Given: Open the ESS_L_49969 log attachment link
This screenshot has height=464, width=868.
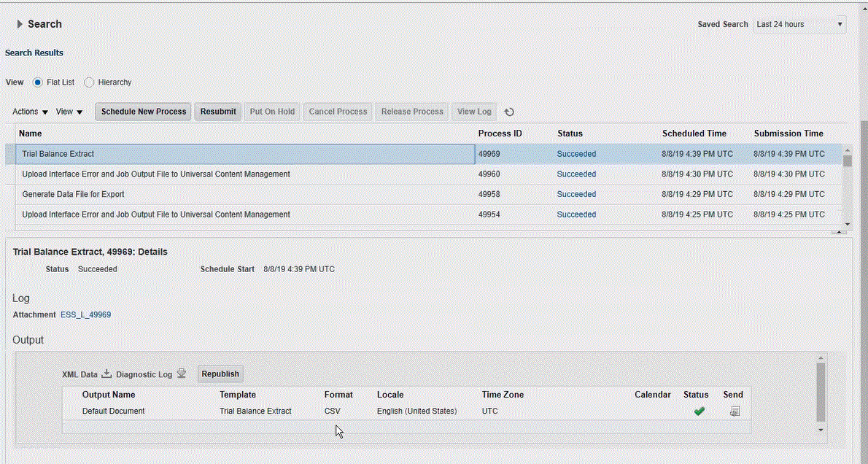Looking at the screenshot, I should [85, 314].
